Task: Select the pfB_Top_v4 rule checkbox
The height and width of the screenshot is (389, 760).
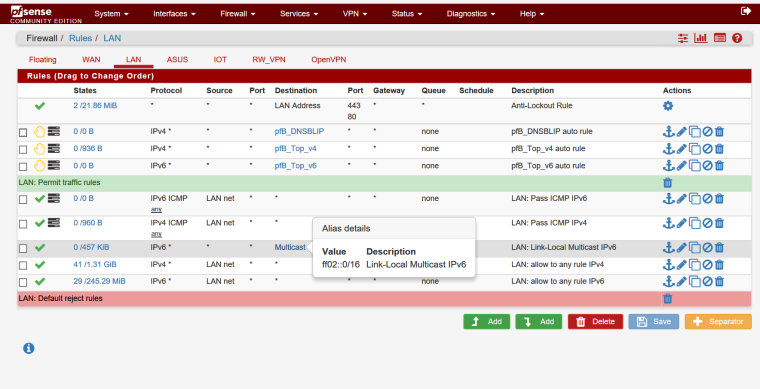Action: coord(23,150)
